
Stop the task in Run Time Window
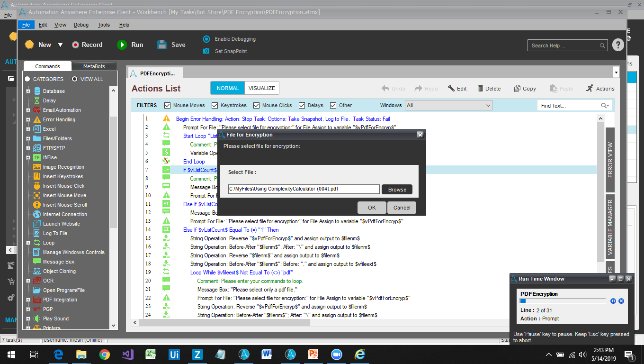click(x=621, y=301)
